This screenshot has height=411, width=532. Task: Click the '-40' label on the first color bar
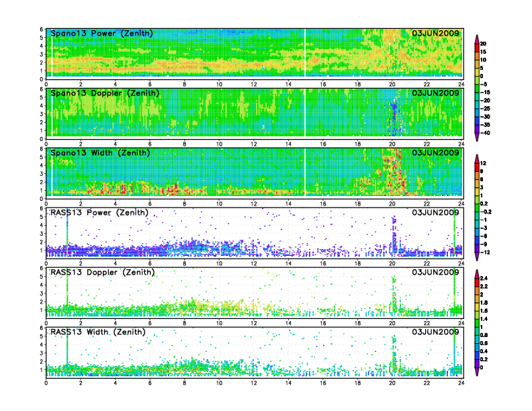pos(485,133)
